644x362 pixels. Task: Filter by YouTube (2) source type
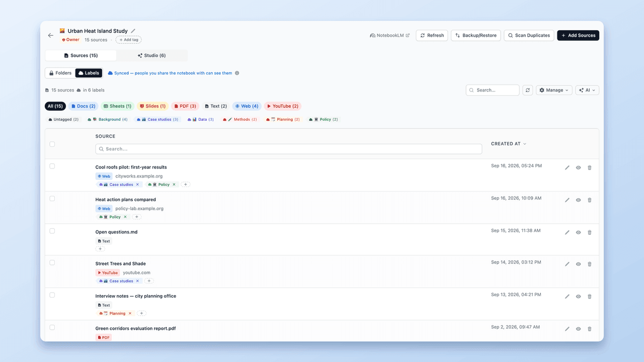click(x=283, y=106)
